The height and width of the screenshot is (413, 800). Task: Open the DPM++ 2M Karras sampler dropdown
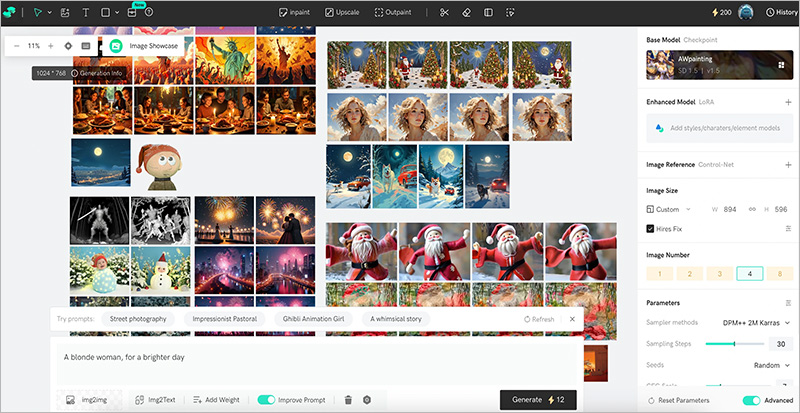(756, 323)
